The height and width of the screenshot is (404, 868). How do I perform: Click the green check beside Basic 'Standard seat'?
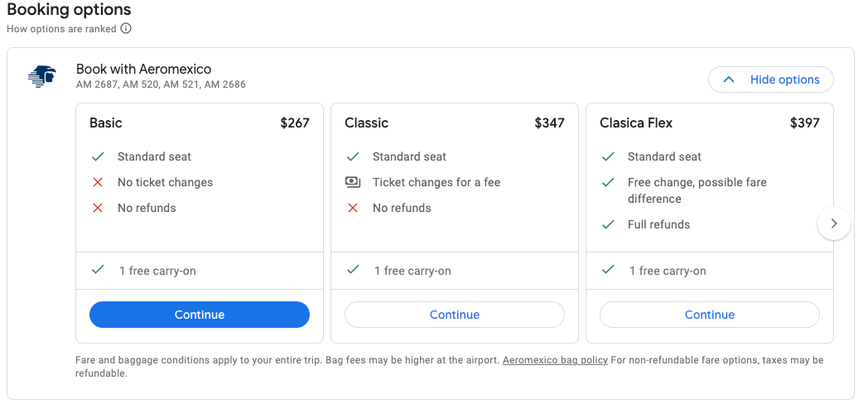pos(98,156)
